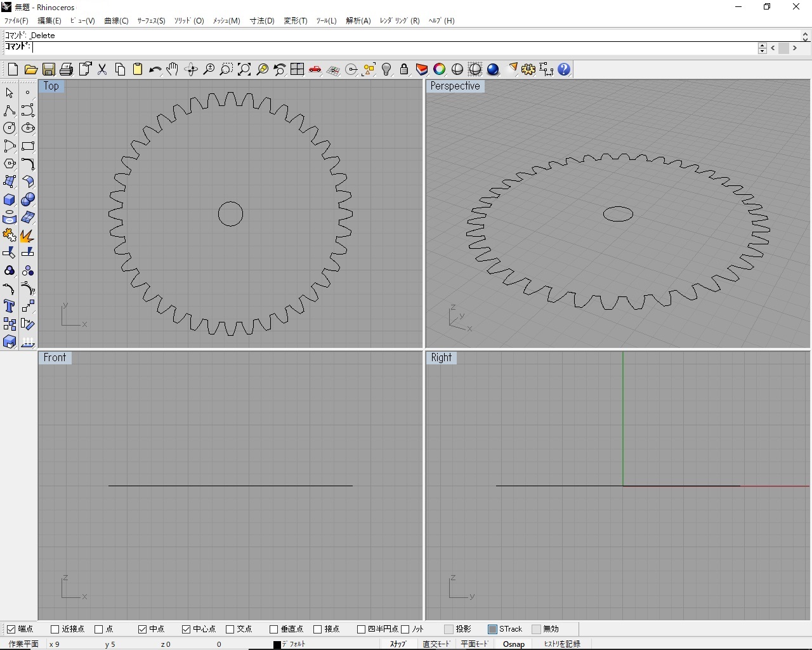Toggle the 中心点 osnap checkbox
Viewport: 812px width, 650px height.
pyautogui.click(x=186, y=629)
